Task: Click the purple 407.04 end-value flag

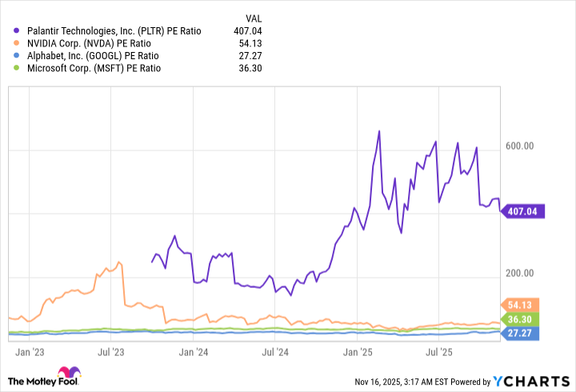Action: coord(522,211)
